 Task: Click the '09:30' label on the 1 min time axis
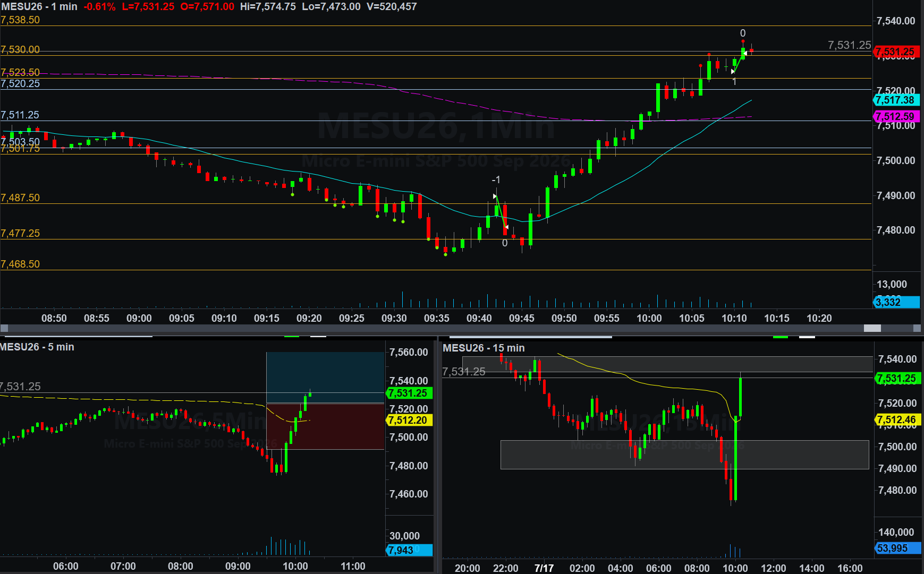(394, 318)
